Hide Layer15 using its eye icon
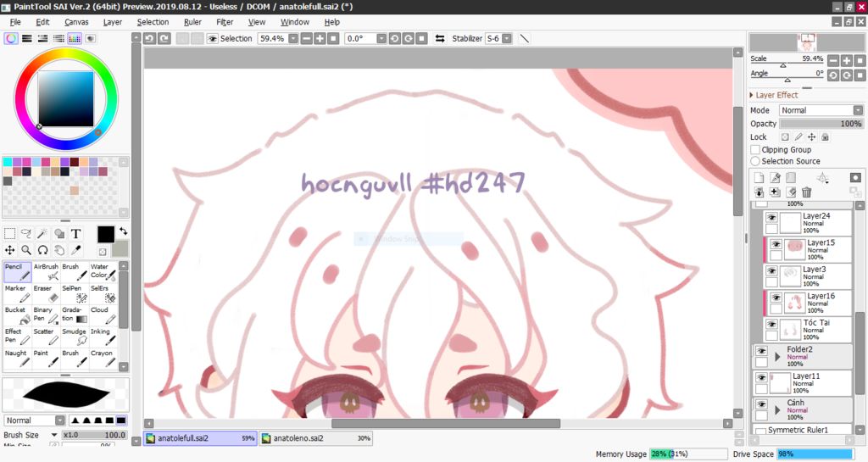Screen dimensions: 868x462 point(776,244)
